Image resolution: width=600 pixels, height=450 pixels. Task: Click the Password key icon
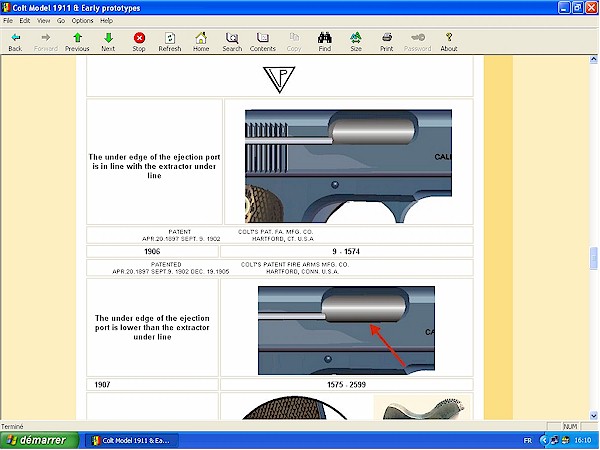coord(417,41)
